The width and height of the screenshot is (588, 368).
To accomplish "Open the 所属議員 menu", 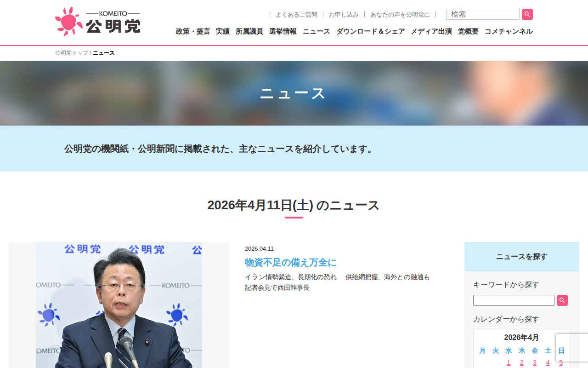I will coord(249,31).
